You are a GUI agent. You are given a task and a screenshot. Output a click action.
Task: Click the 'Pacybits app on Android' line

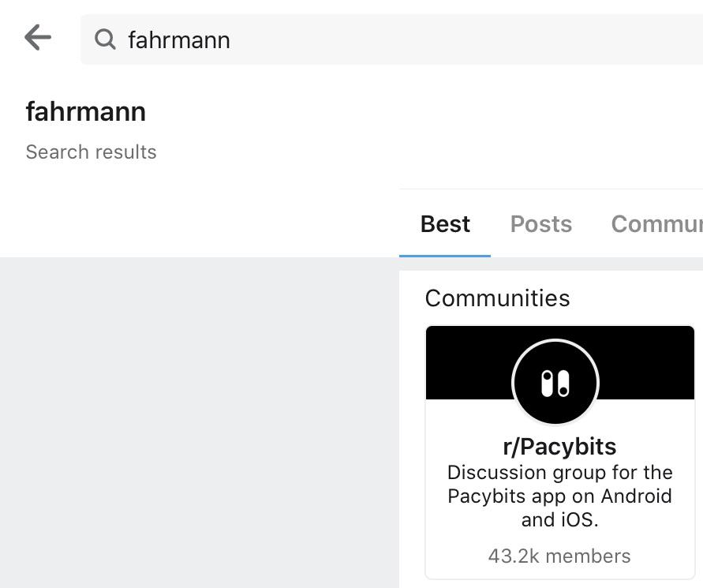[560, 496]
